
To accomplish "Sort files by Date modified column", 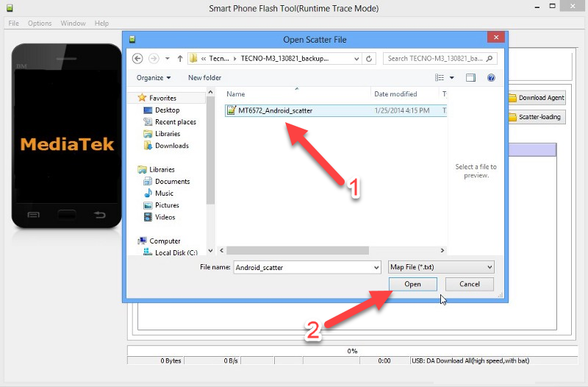I will tap(395, 94).
